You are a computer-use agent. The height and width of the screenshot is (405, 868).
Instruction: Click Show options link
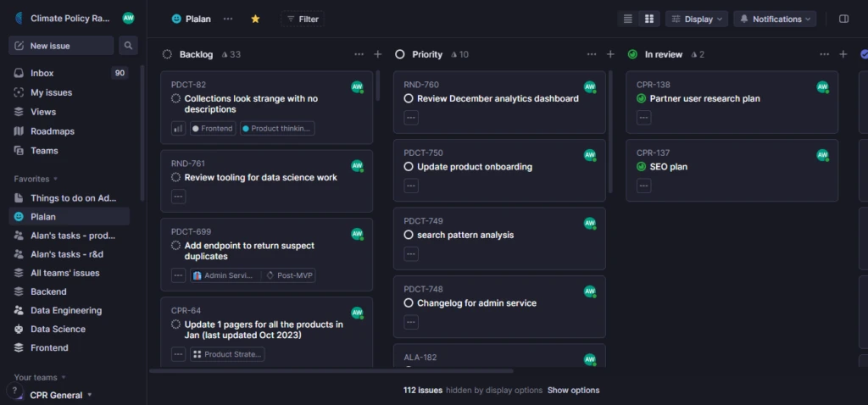pyautogui.click(x=573, y=391)
